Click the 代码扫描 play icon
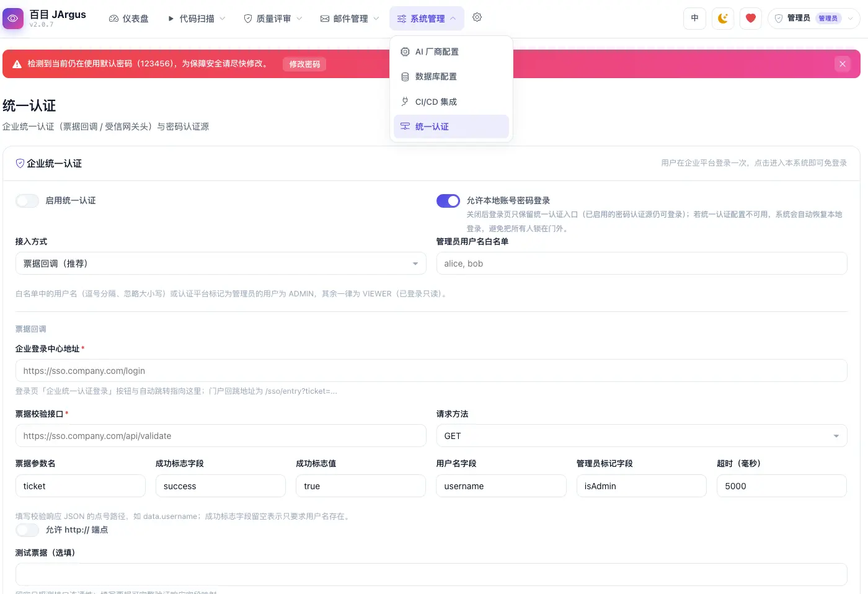This screenshot has width=868, height=594. pos(170,19)
